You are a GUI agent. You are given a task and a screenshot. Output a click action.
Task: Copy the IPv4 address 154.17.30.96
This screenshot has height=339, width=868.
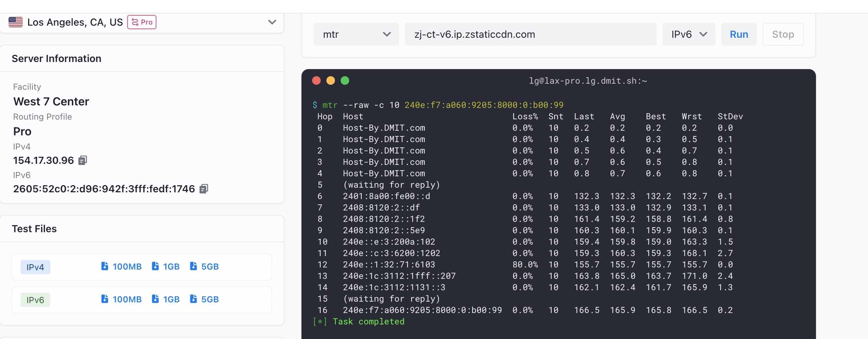pyautogui.click(x=83, y=160)
